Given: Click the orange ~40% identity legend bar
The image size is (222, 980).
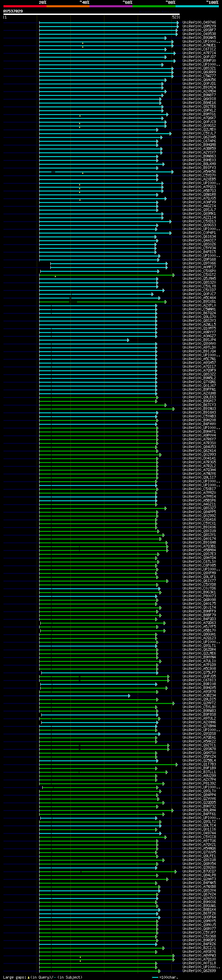Looking at the screenshot, I should [x=68, y=6].
